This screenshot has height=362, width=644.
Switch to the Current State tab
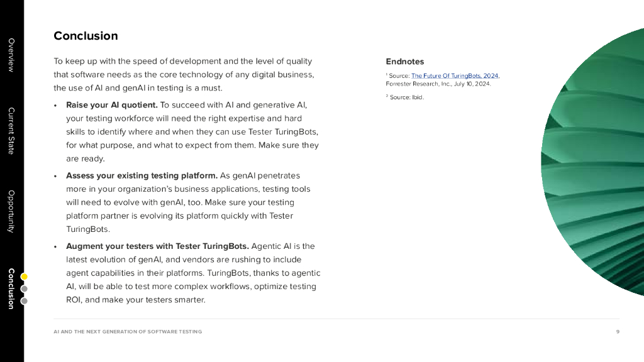pyautogui.click(x=11, y=131)
